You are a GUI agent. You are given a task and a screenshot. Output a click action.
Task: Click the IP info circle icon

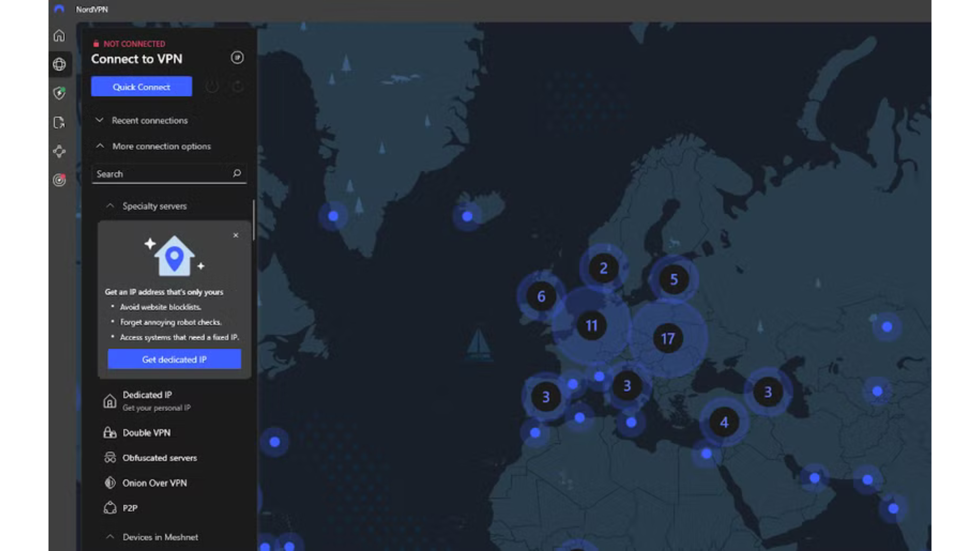pyautogui.click(x=237, y=58)
